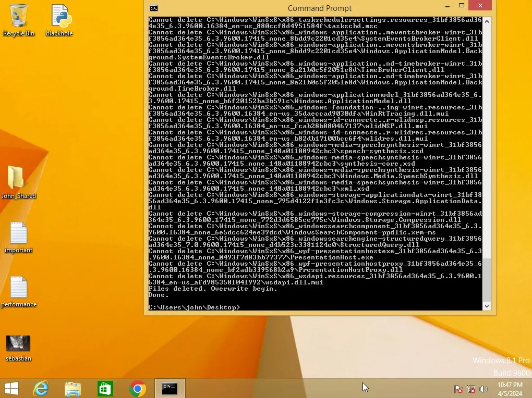Image resolution: width=532 pixels, height=398 pixels.
Task: Select the sebastian image file icon
Action: 18,343
